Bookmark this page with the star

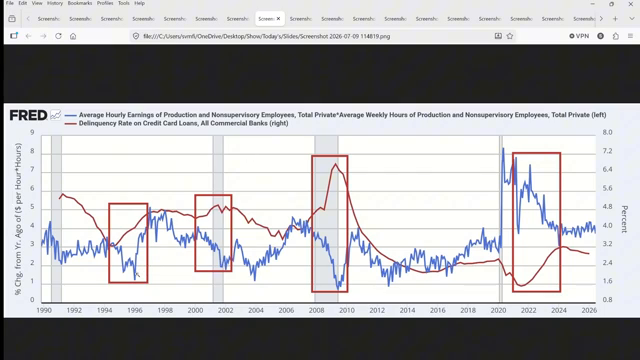[x=510, y=36]
